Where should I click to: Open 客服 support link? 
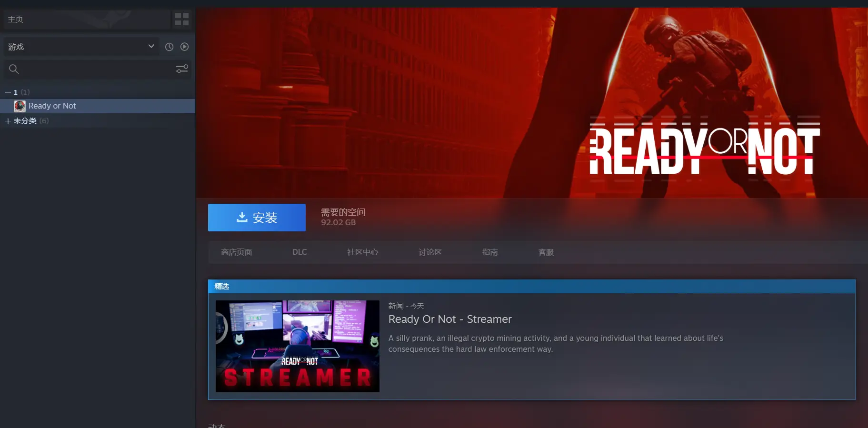546,252
